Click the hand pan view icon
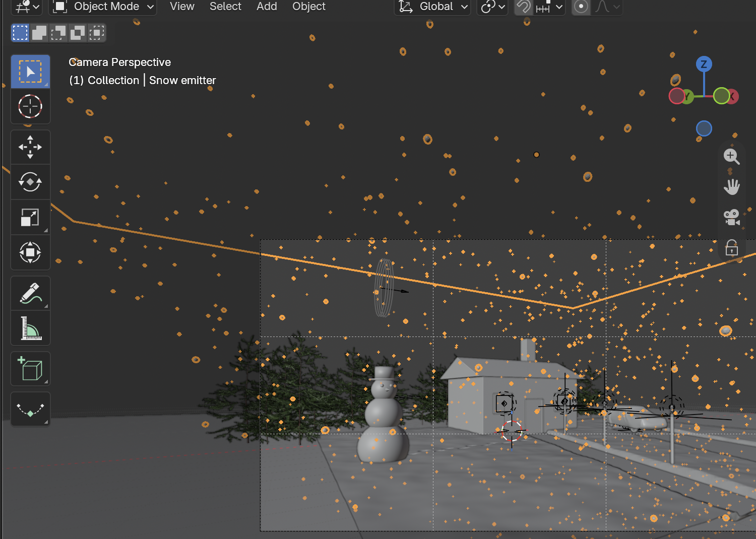Viewport: 756px width, 539px height. point(731,187)
